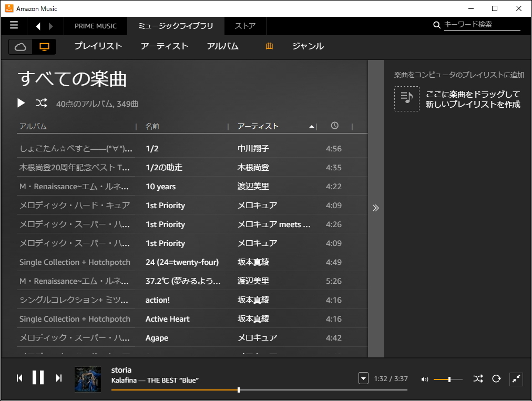Toggle shuffle in the player bar
This screenshot has width=532, height=401.
click(478, 378)
